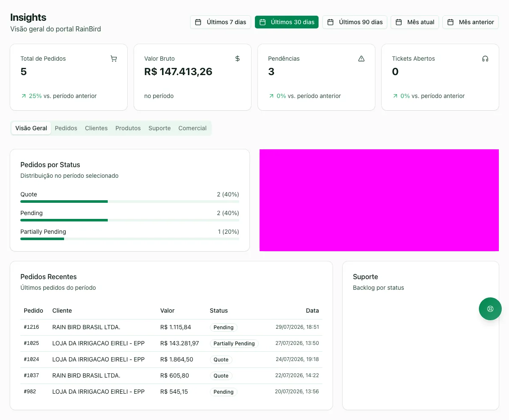Click calendar icon in Mês atual
Viewport: 509px width, 420px height.
click(399, 22)
